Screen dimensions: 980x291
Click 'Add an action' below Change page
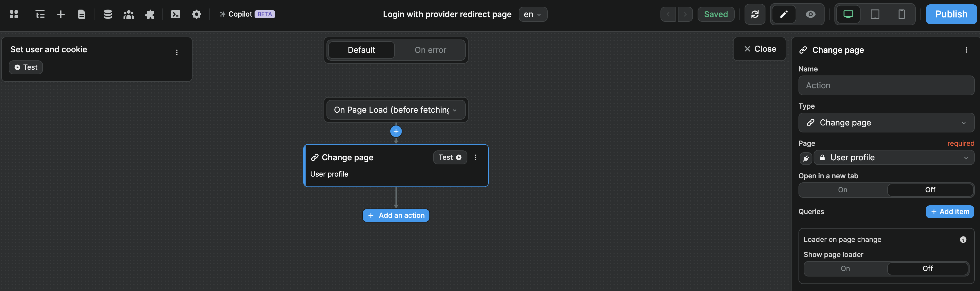coord(396,215)
